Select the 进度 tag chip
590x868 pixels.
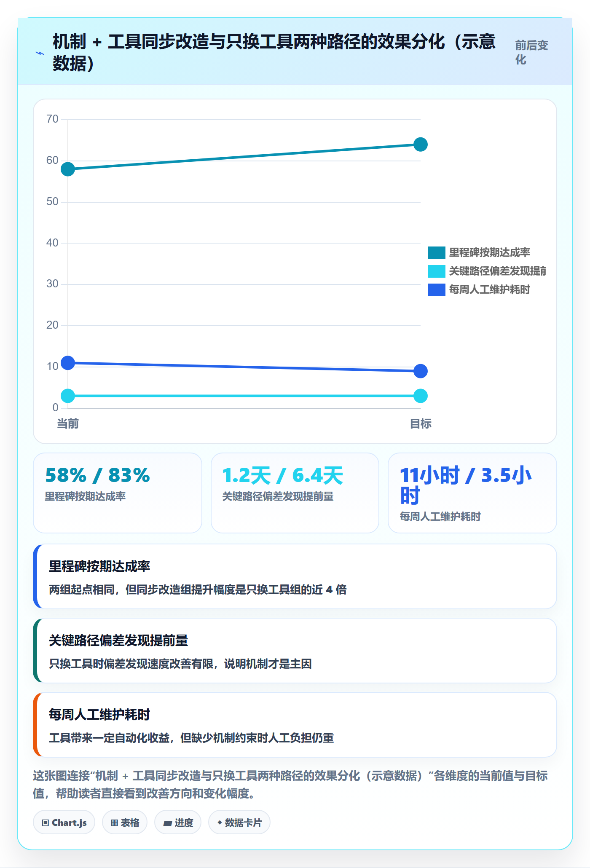178,822
